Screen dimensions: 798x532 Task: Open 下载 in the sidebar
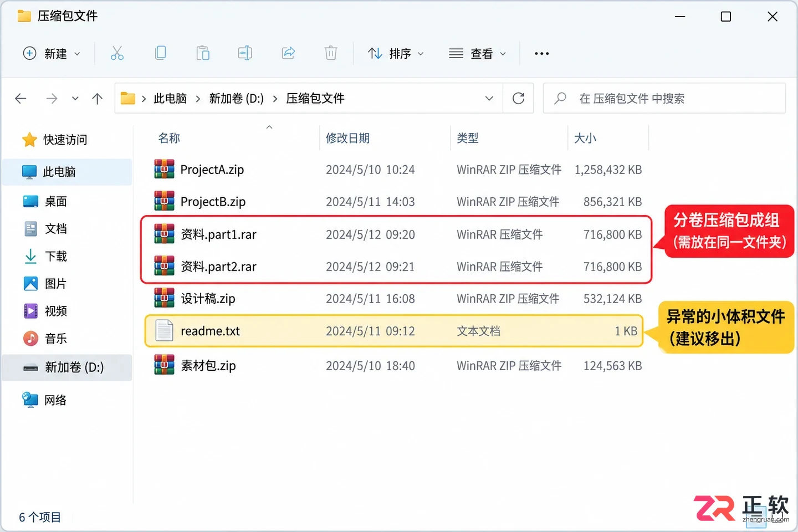point(45,256)
